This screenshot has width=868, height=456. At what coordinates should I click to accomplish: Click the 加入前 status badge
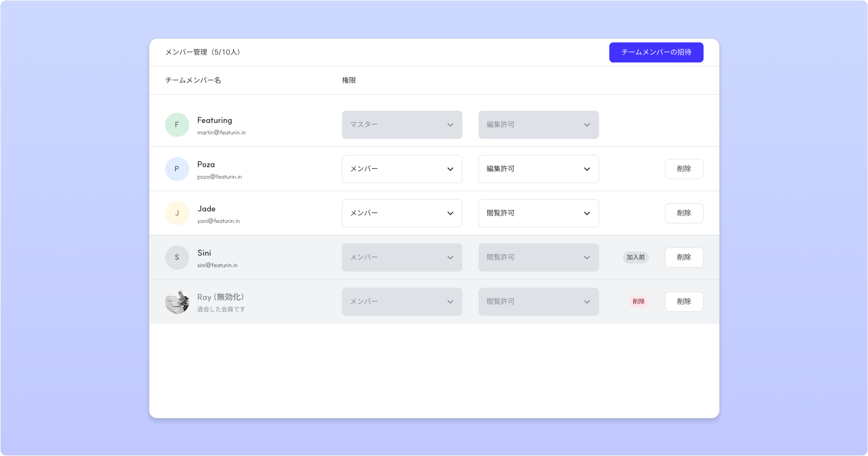point(635,257)
